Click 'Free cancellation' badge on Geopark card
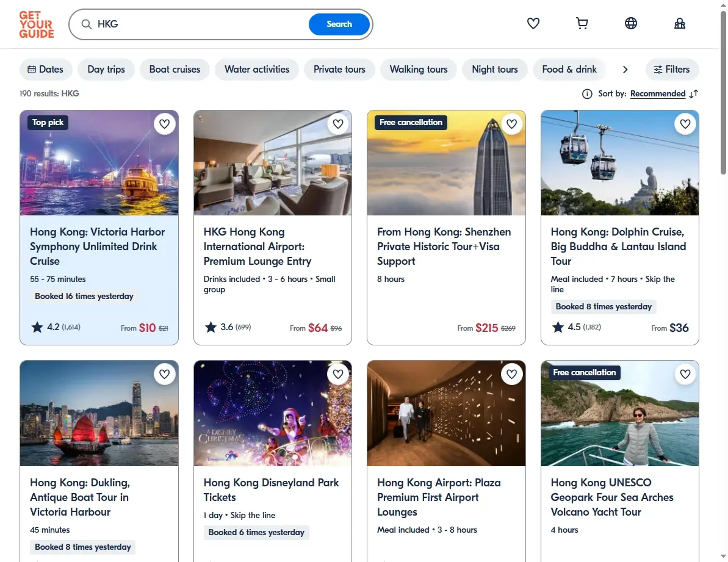728x562 pixels. [585, 373]
